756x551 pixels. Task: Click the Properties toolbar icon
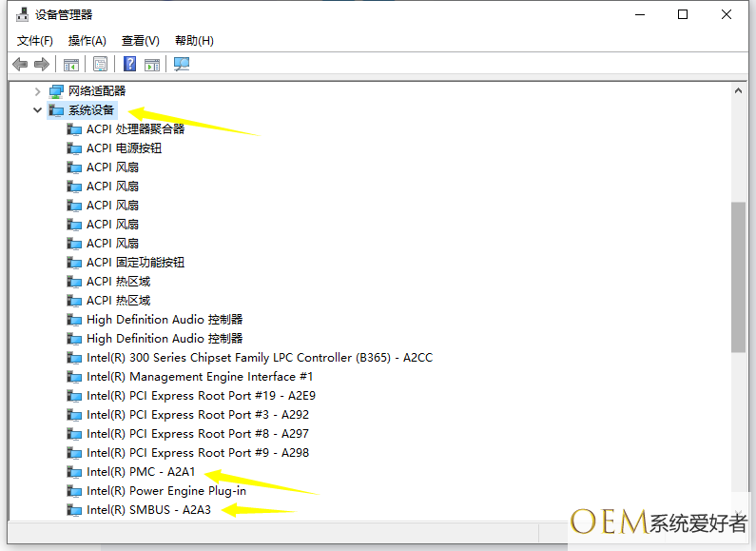(100, 64)
